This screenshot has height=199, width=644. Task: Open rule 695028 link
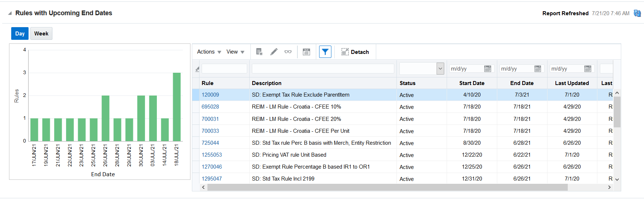point(210,107)
